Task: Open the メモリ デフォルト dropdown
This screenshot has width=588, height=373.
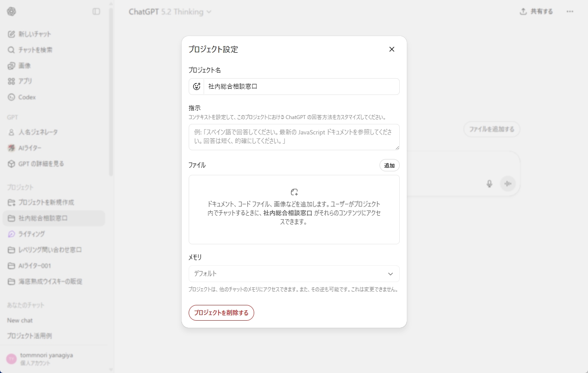Action: pyautogui.click(x=294, y=274)
